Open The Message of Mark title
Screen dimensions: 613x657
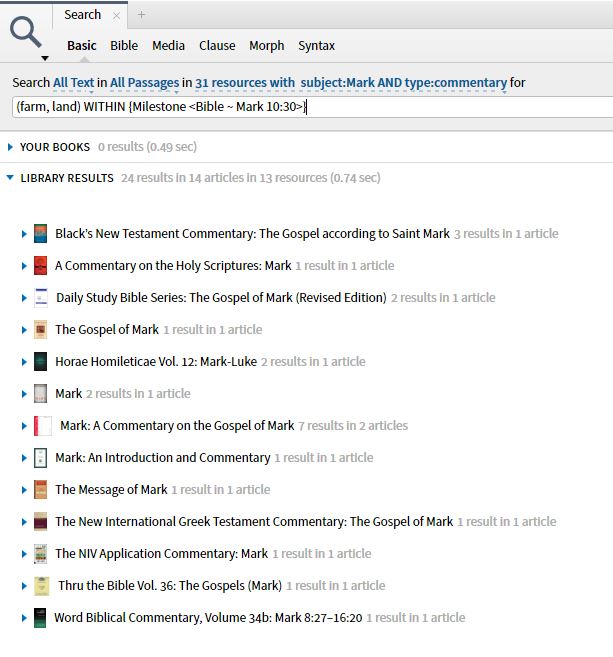point(111,490)
